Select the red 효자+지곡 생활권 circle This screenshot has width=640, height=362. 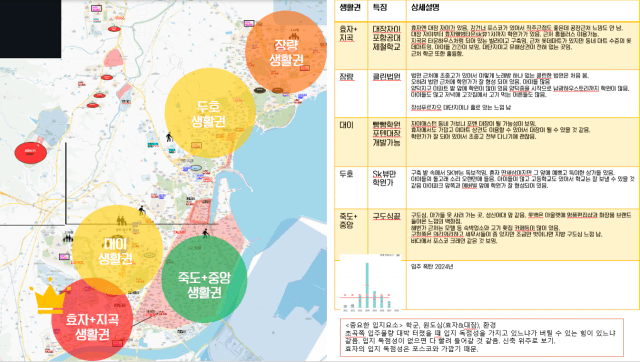point(92,320)
